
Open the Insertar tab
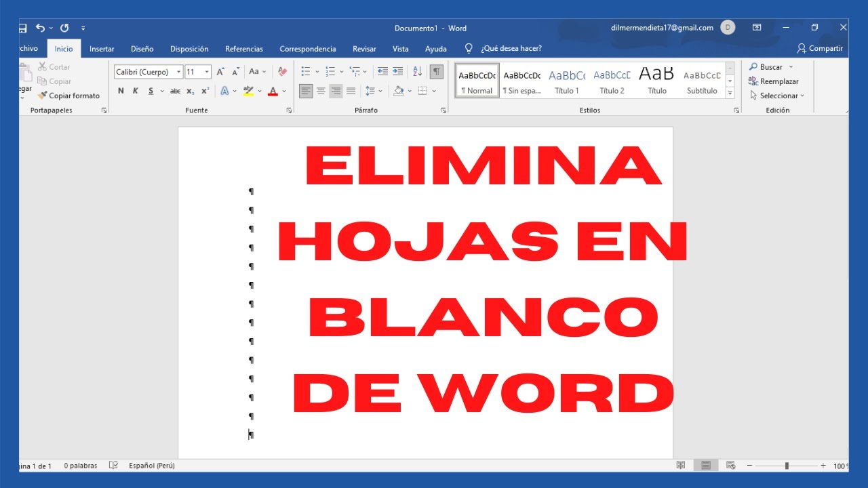[102, 49]
